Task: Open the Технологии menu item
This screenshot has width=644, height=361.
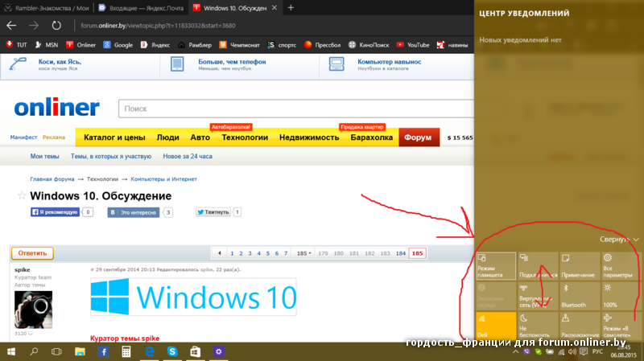Action: point(245,137)
